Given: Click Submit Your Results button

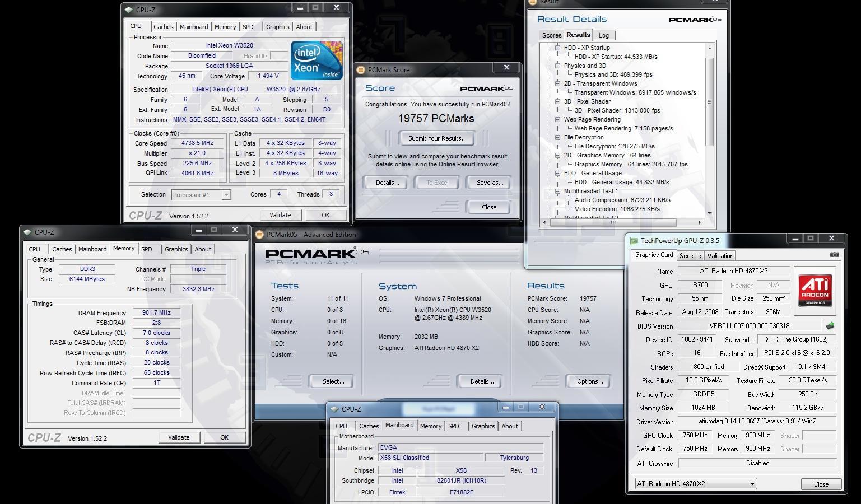Looking at the screenshot, I should point(437,138).
